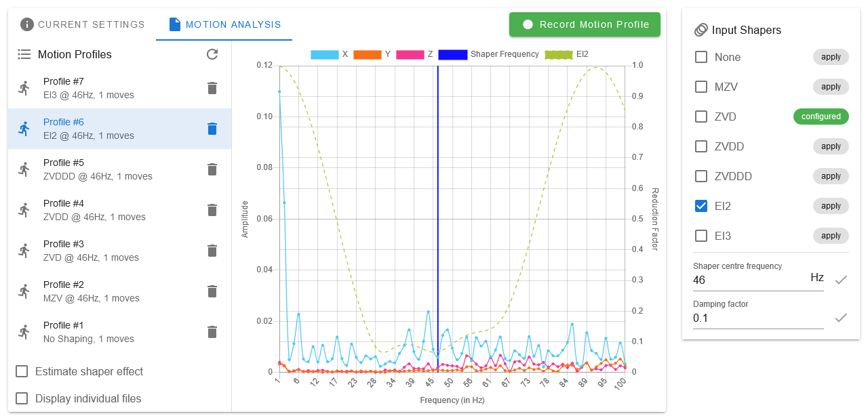This screenshot has width=868, height=420.
Task: Apply the None shaper
Action: tap(831, 57)
